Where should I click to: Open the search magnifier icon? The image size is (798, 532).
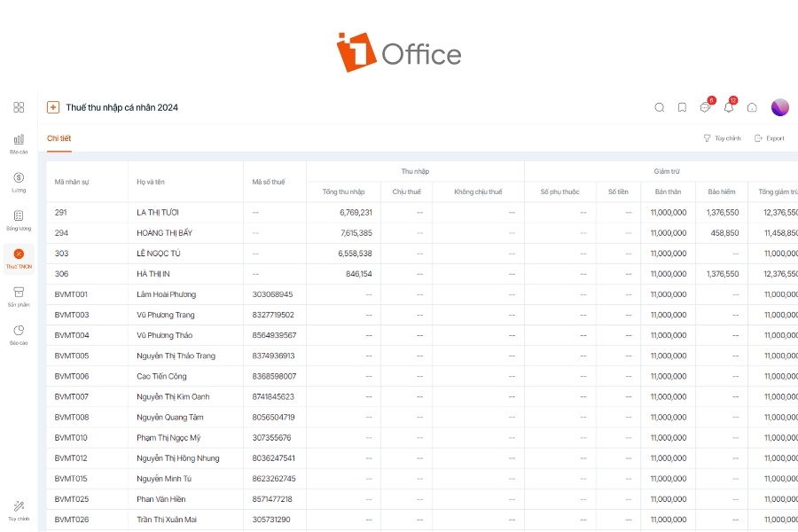[659, 107]
